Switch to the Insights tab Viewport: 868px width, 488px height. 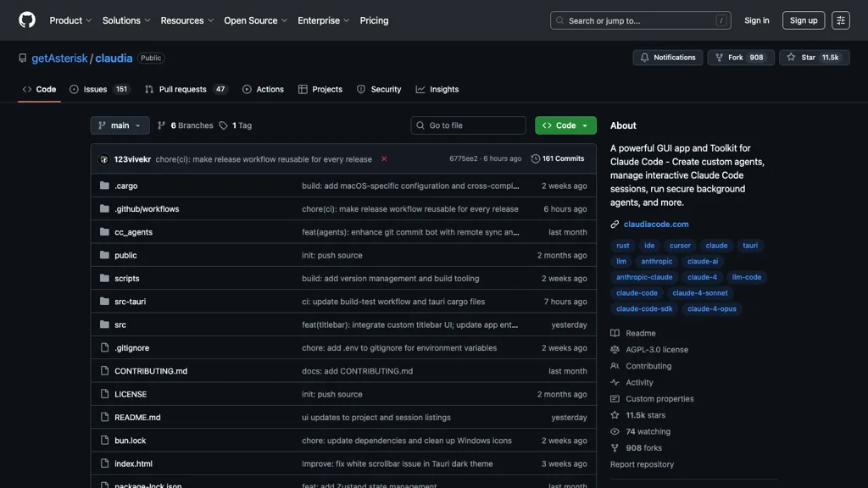(437, 90)
